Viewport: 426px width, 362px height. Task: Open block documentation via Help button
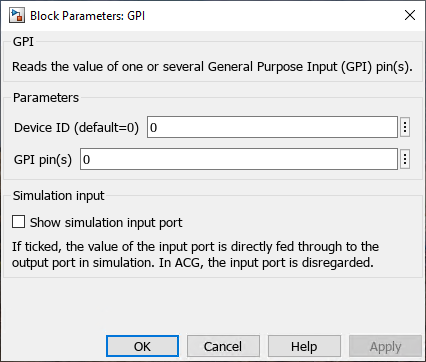(304, 346)
